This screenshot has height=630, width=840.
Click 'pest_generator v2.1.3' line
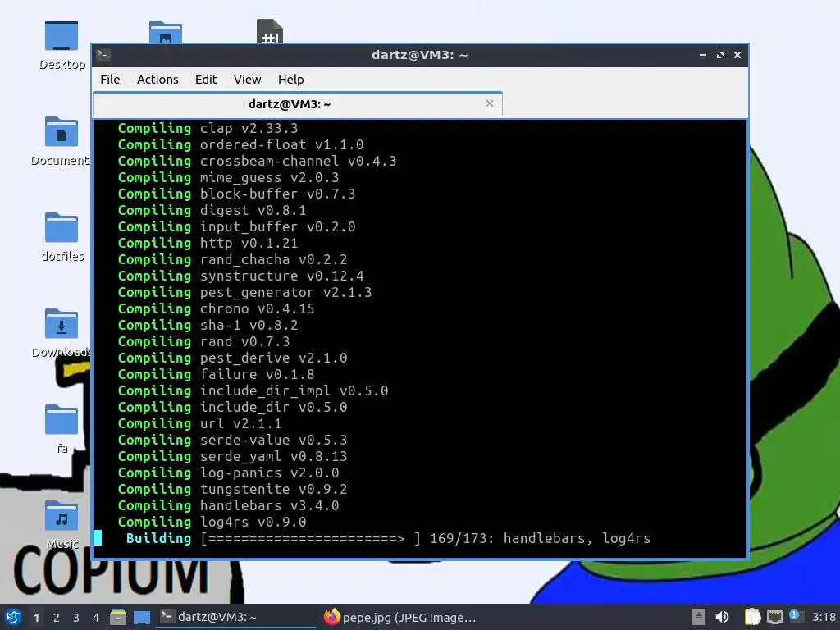tap(285, 293)
